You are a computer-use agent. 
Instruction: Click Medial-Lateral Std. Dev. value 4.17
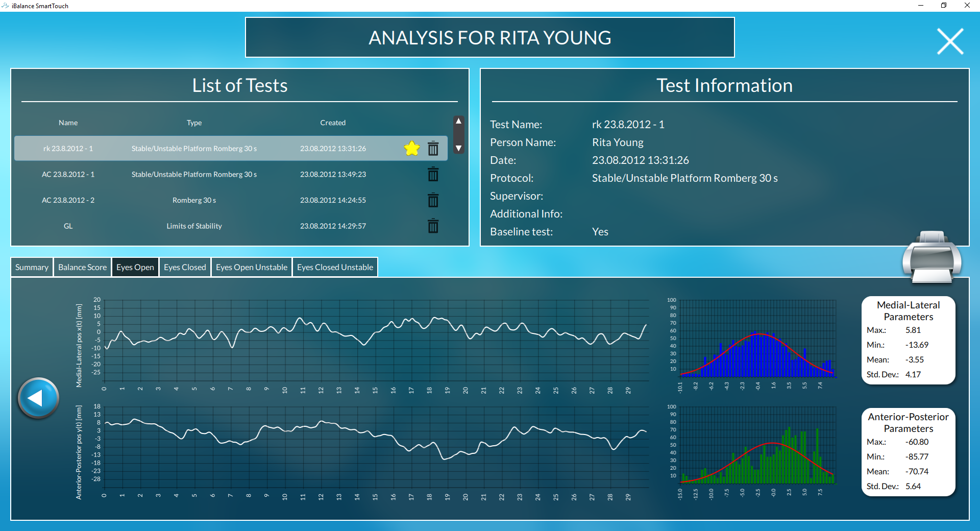pos(913,374)
